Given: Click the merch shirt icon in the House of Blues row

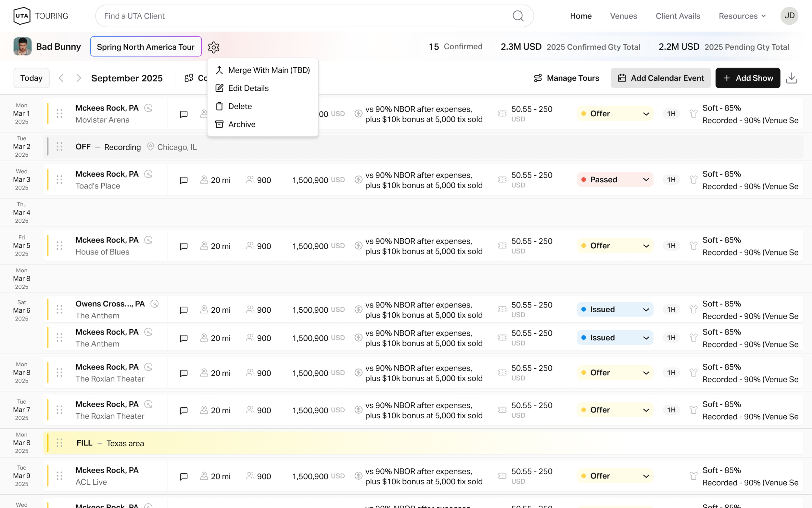Looking at the screenshot, I should click(x=693, y=246).
